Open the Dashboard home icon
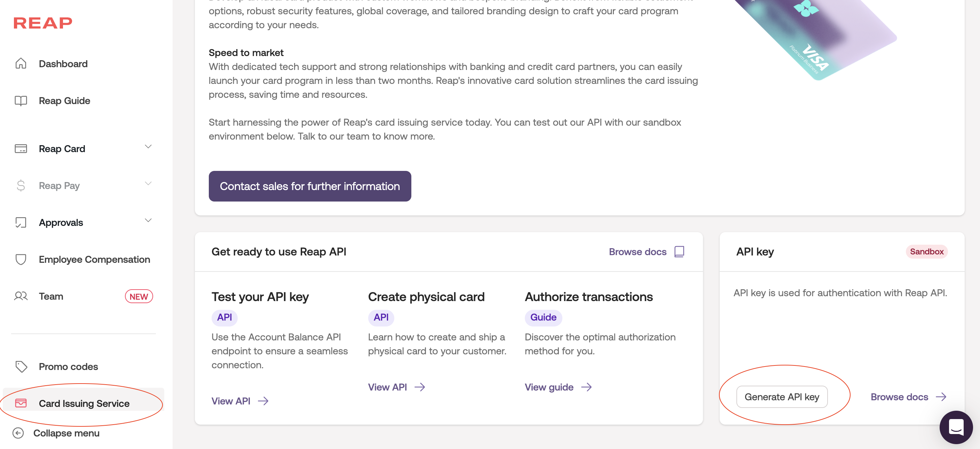 pyautogui.click(x=21, y=64)
